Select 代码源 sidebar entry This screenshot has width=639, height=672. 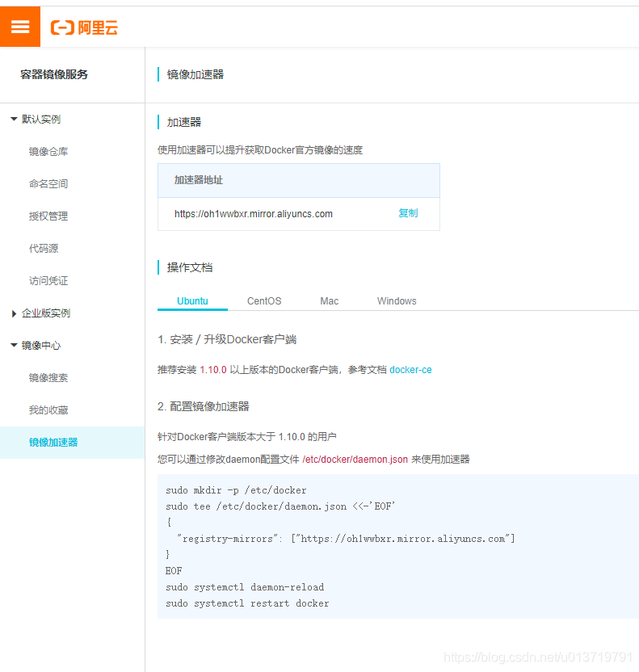point(44,249)
